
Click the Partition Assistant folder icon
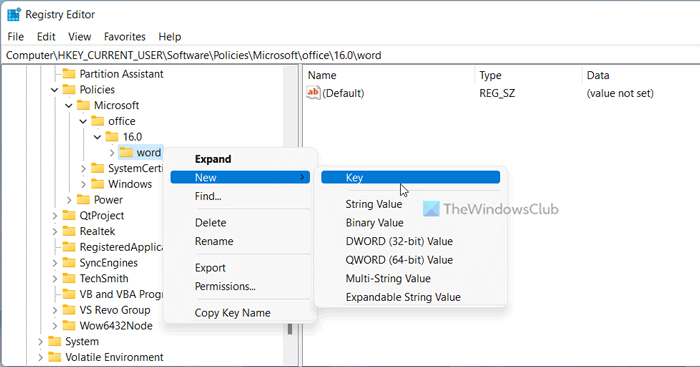tap(69, 74)
